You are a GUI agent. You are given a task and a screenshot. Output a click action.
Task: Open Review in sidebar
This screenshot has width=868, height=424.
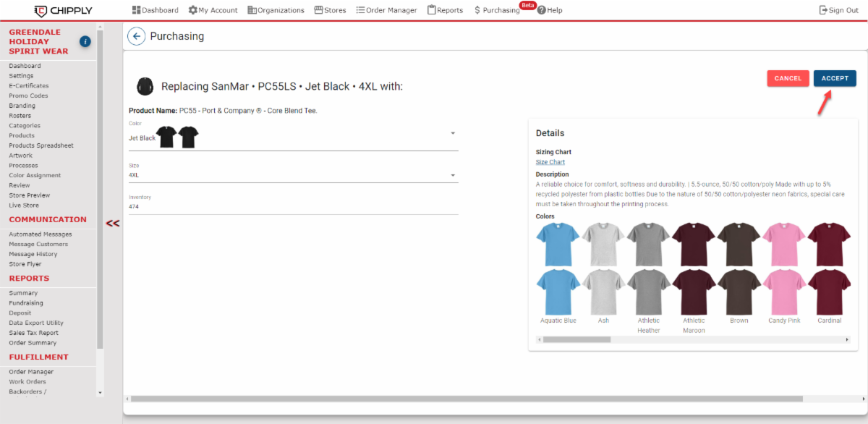click(20, 185)
